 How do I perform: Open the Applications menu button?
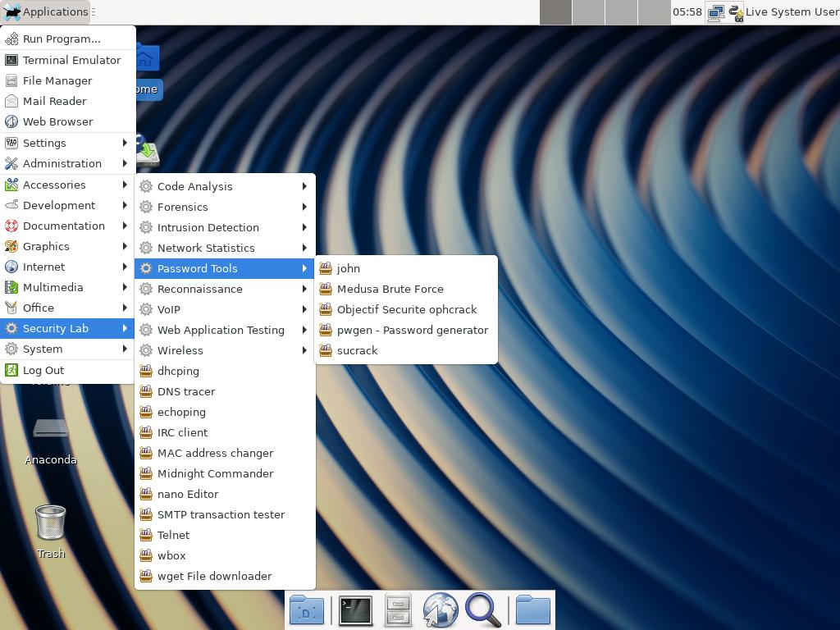tap(45, 11)
